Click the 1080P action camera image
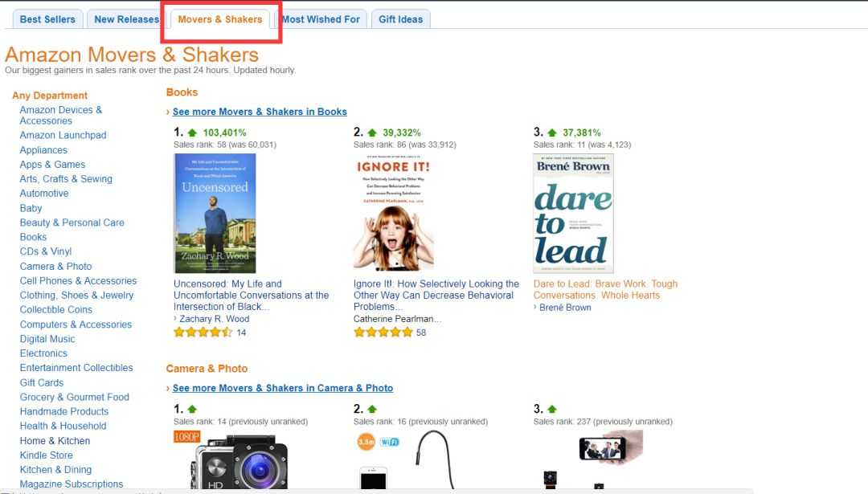868x494 pixels. (x=231, y=460)
